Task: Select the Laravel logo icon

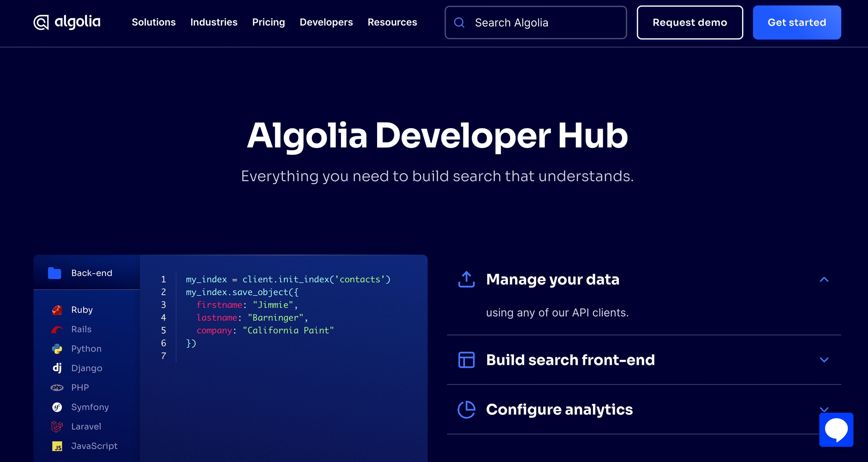Action: (x=57, y=427)
